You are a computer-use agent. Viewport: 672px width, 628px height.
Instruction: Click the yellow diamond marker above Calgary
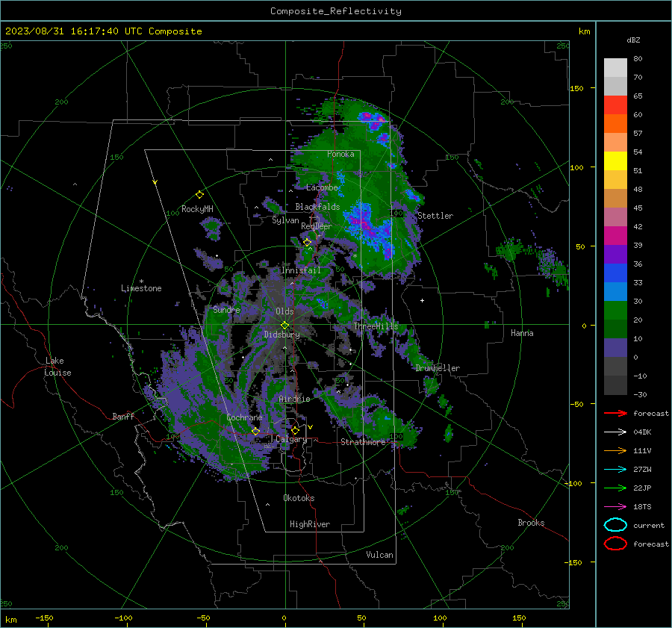pyautogui.click(x=295, y=430)
